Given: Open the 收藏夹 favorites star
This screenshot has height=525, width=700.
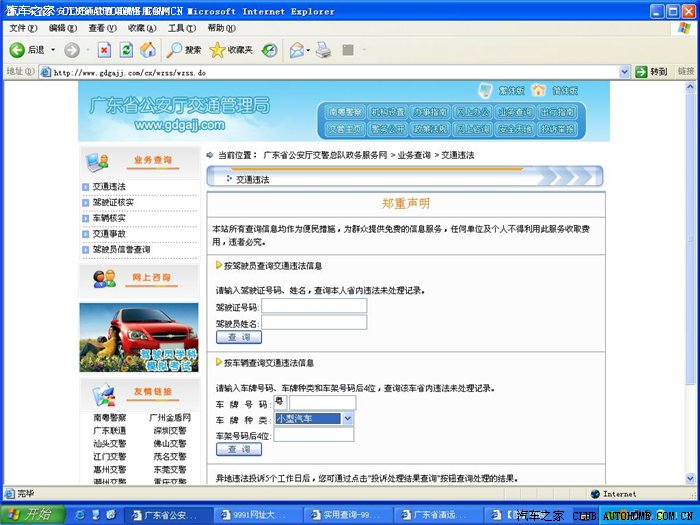Looking at the screenshot, I should coord(231,49).
